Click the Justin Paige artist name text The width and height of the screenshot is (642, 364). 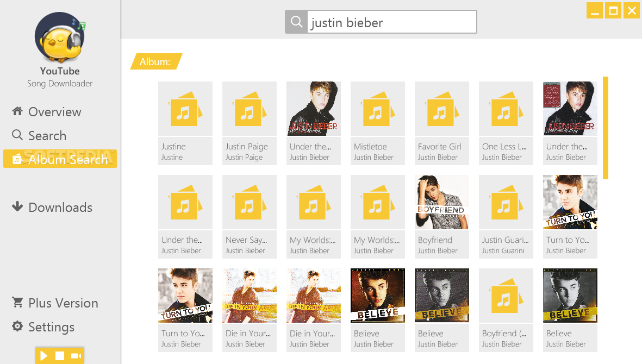[244, 158]
